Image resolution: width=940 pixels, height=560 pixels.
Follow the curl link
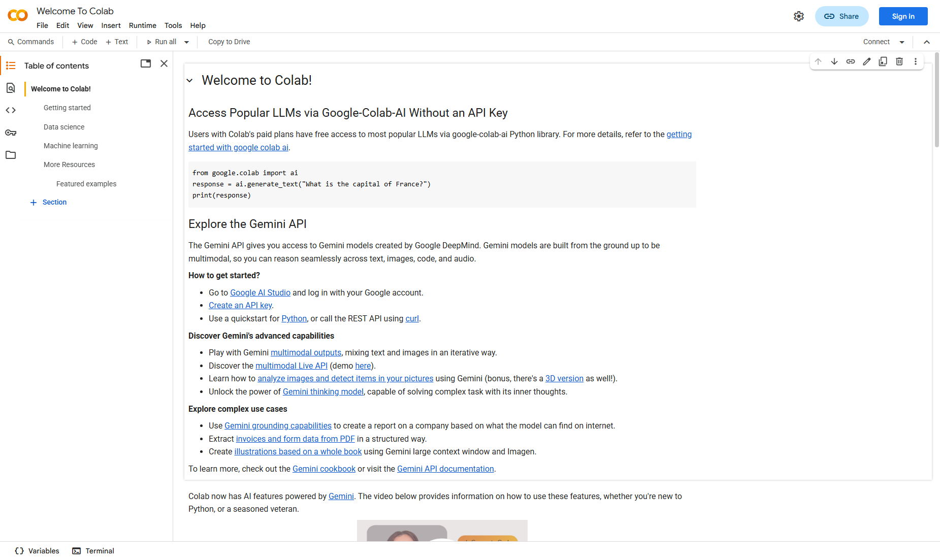(412, 318)
